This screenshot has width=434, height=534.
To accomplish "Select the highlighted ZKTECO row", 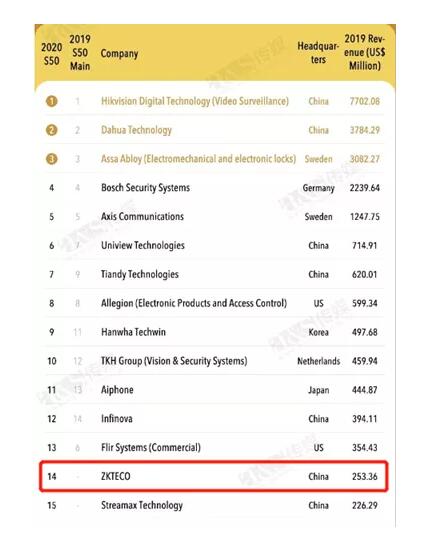I will click(214, 476).
